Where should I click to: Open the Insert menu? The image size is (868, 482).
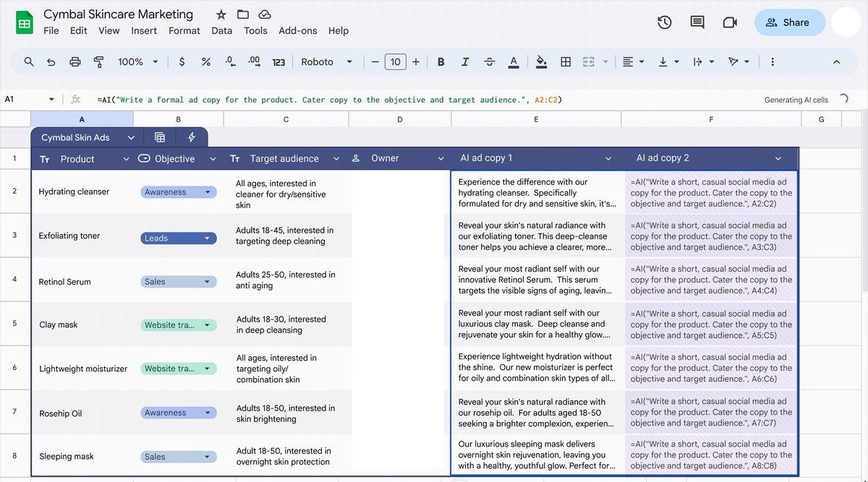tap(144, 30)
